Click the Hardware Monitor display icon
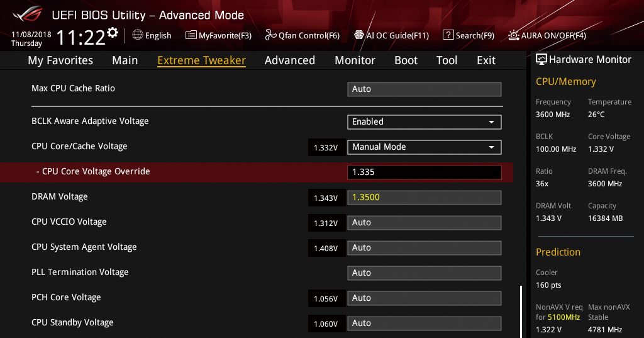This screenshot has height=338, width=644. [x=541, y=60]
